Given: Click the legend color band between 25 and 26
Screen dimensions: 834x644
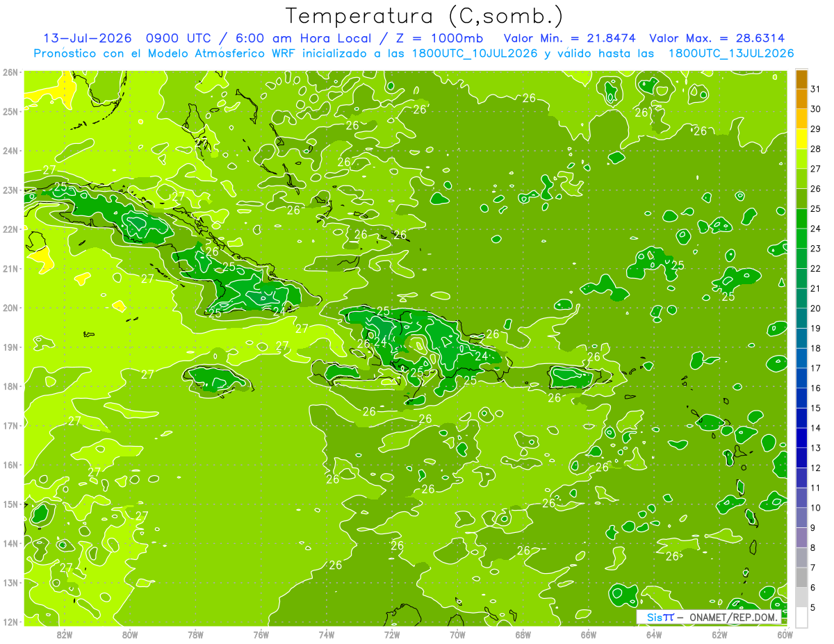Looking at the screenshot, I should click(801, 199).
